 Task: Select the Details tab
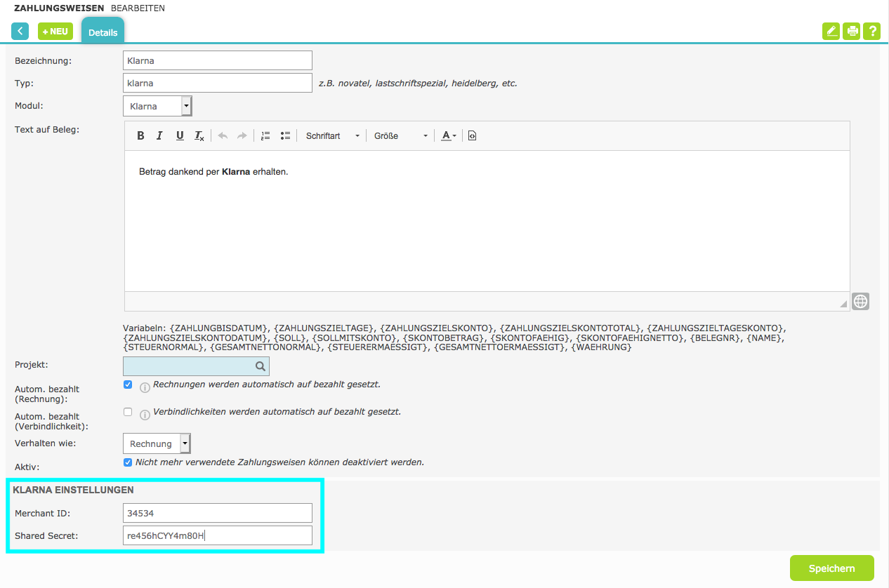(x=103, y=32)
